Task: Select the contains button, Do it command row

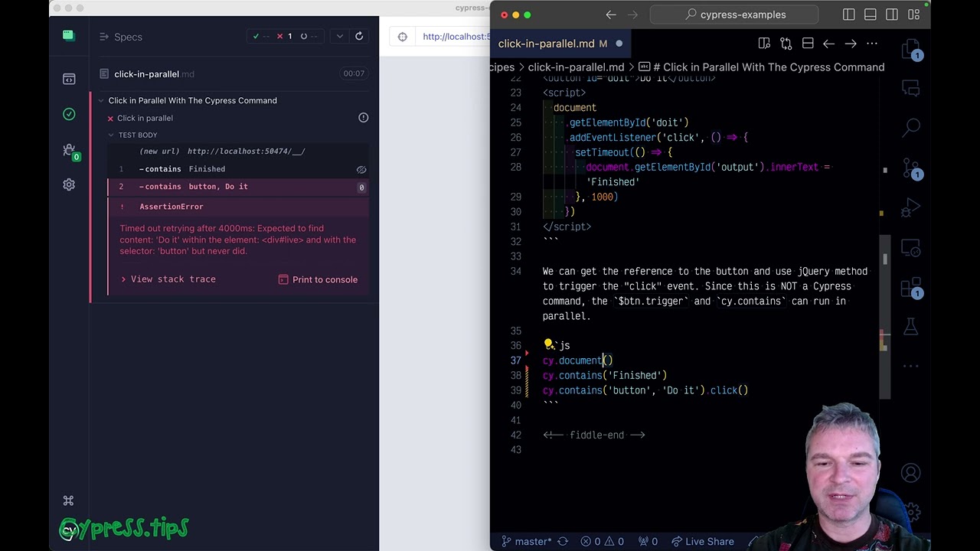Action: click(x=238, y=187)
